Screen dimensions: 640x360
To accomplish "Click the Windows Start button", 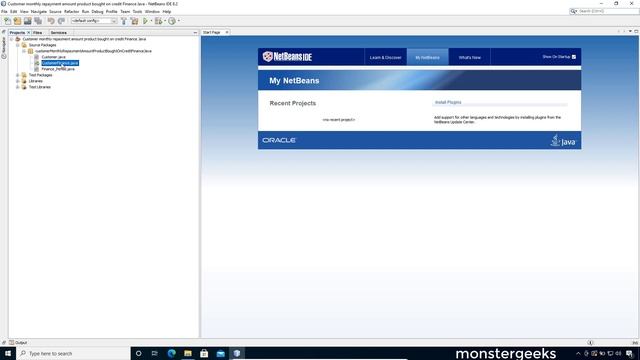I will coord(8,353).
